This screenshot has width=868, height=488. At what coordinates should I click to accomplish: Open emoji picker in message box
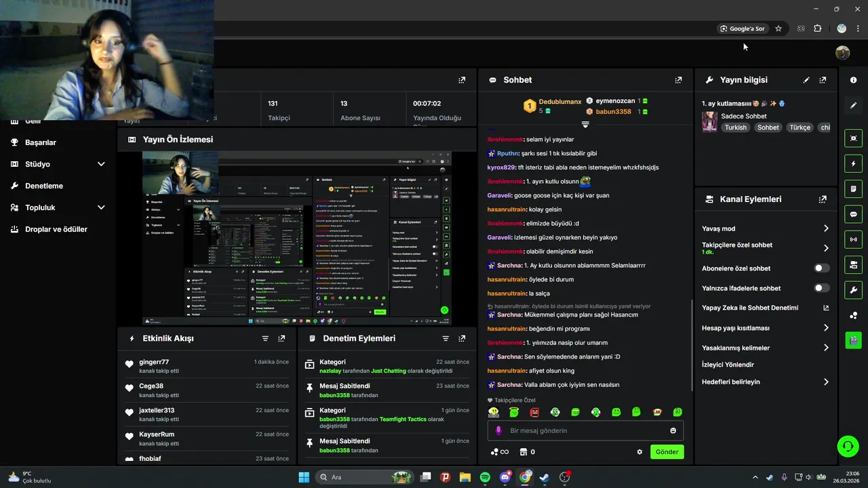(x=673, y=430)
